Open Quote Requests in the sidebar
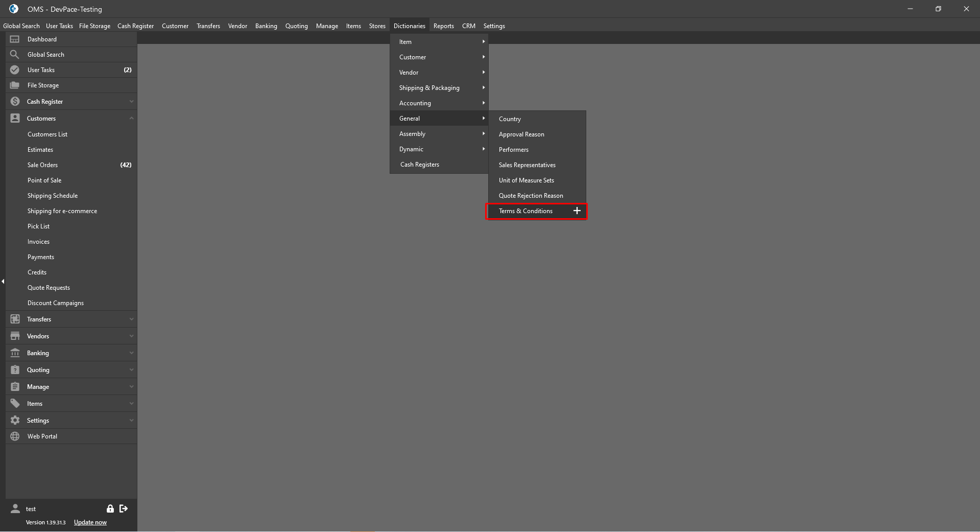Screen dimensions: 980x532 coord(71,288)
